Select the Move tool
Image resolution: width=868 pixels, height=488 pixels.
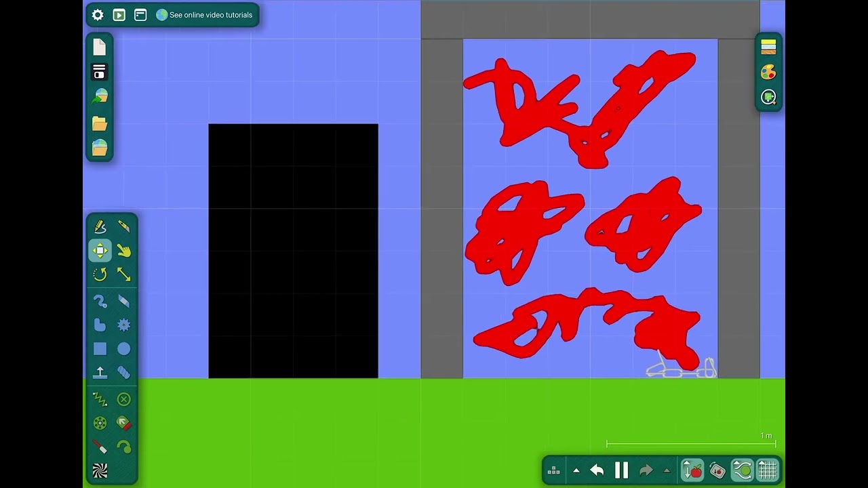tap(100, 251)
